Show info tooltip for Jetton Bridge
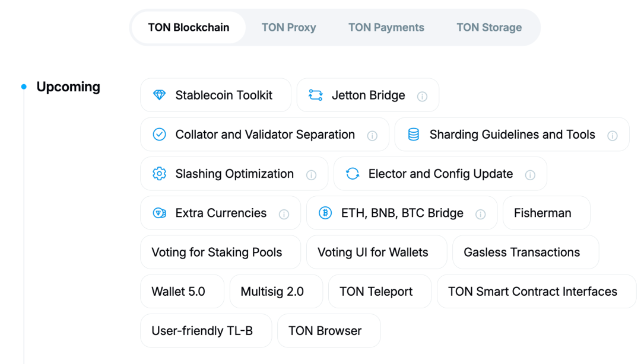This screenshot has width=641, height=364. [x=422, y=96]
